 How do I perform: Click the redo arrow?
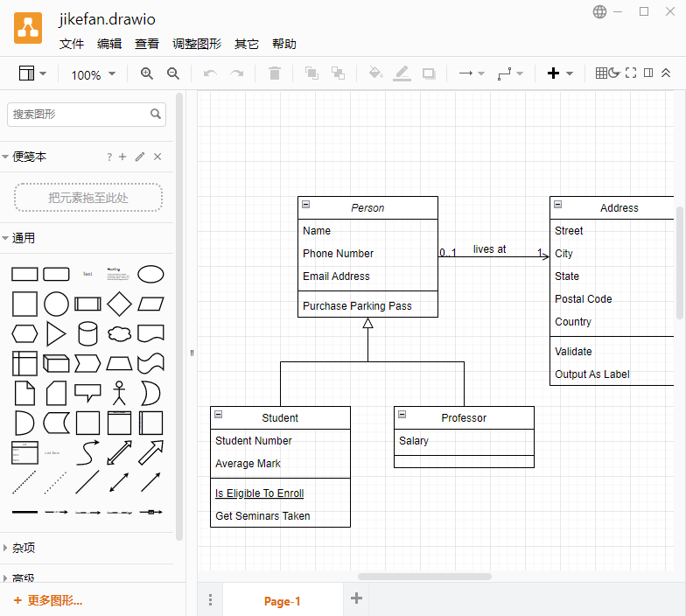point(237,73)
